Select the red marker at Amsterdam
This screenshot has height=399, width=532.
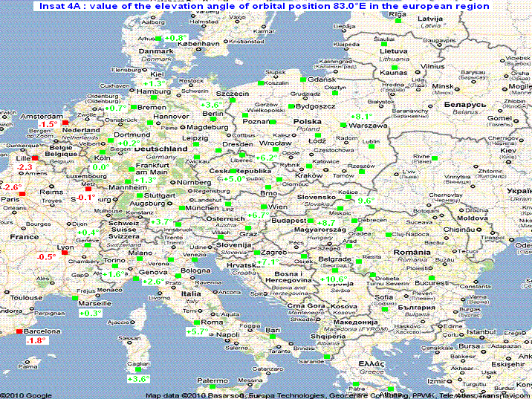[x=65, y=122]
